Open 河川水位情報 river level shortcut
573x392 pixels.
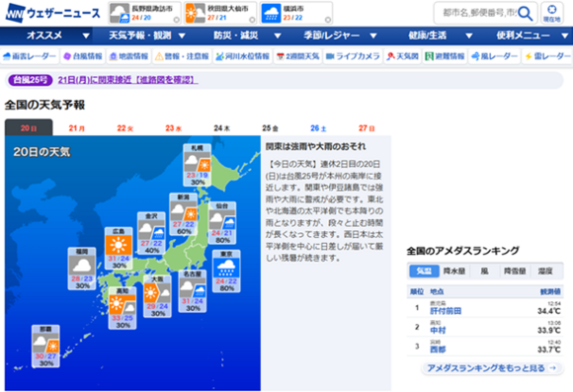pyautogui.click(x=243, y=56)
